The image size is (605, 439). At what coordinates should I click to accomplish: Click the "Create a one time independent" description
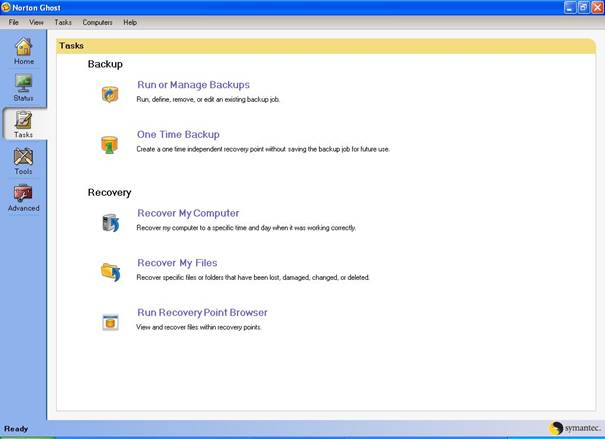pos(263,149)
